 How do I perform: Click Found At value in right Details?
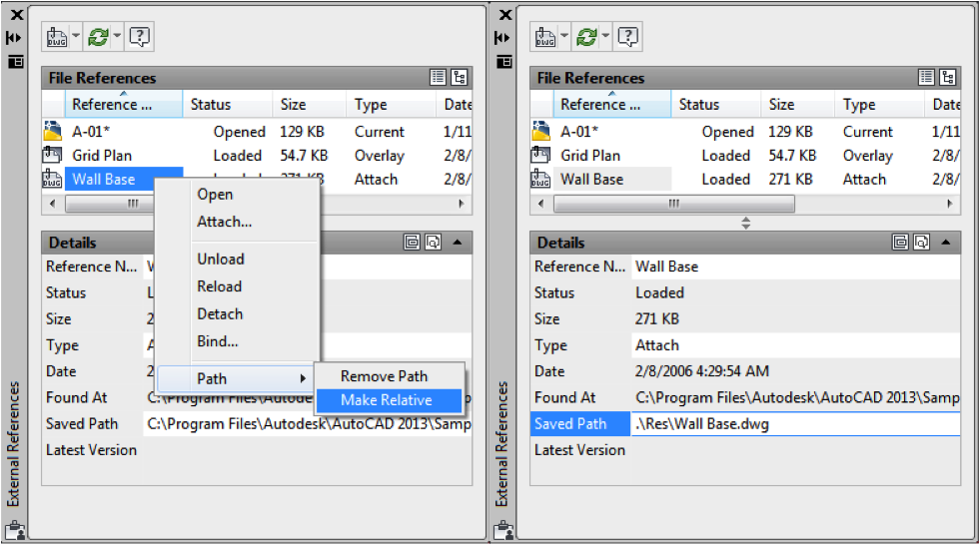[795, 397]
